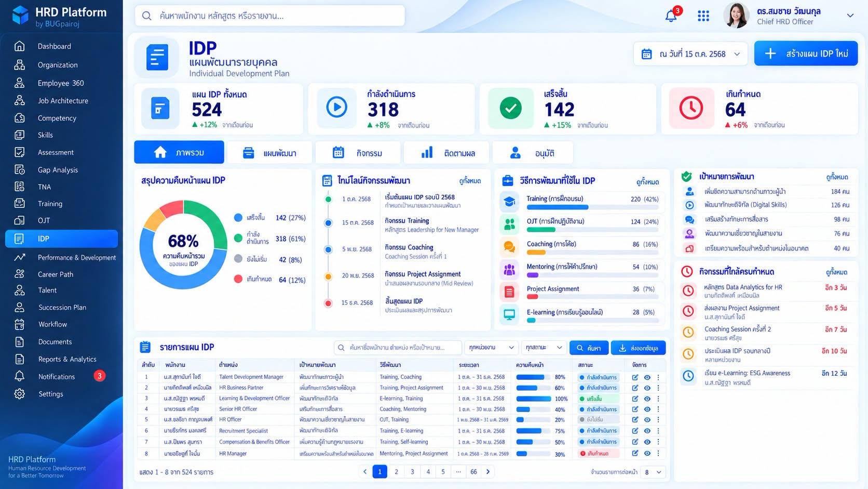Switch to the ติดตามผล tab
Image resolution: width=868 pixels, height=489 pixels.
[x=446, y=153]
